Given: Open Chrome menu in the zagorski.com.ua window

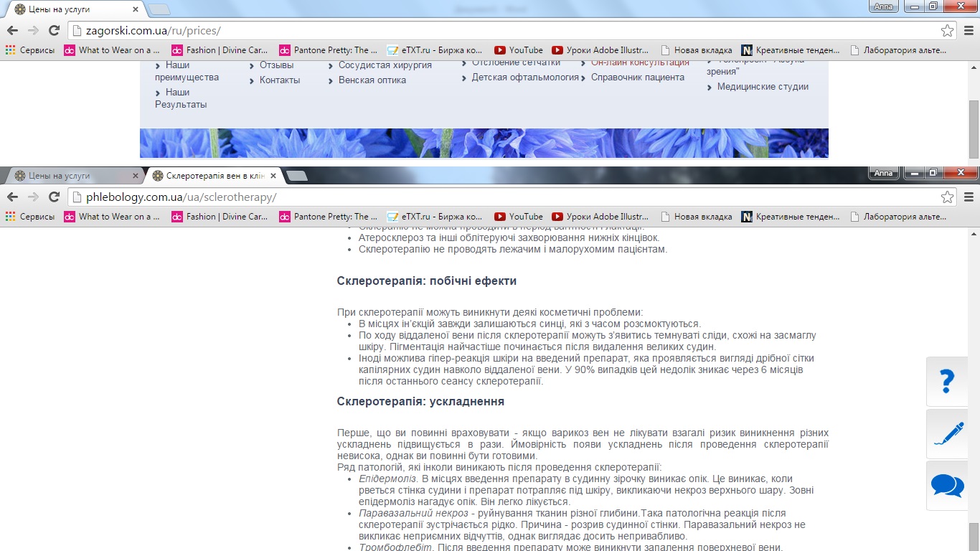Looking at the screenshot, I should (969, 31).
